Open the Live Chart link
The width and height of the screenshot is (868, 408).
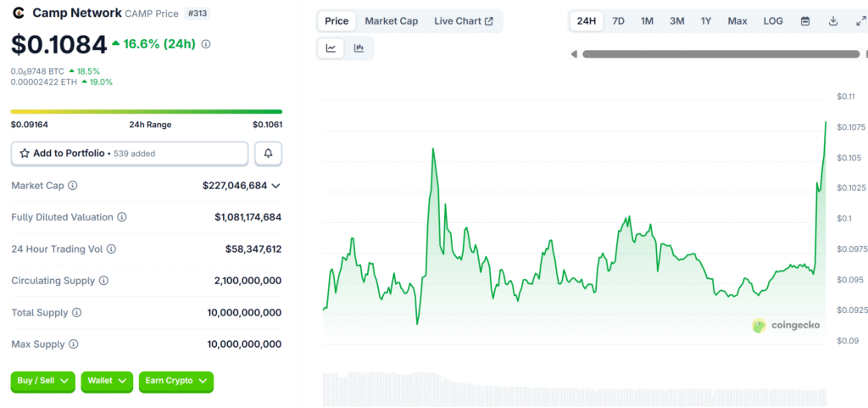(x=463, y=21)
